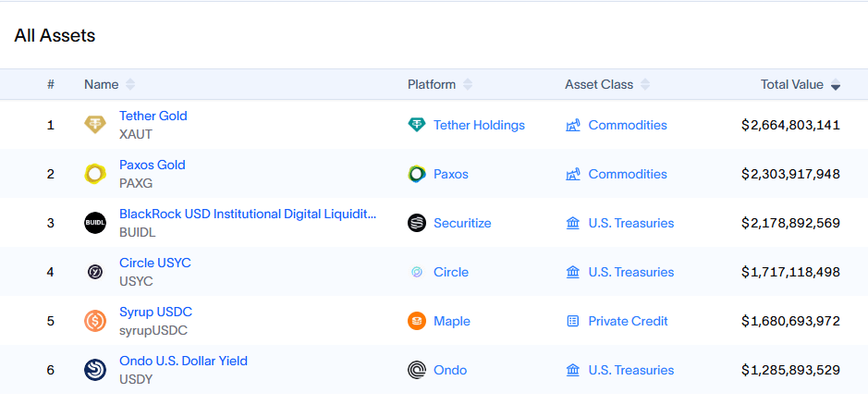Image resolution: width=868 pixels, height=405 pixels.
Task: Sort the table by Platform column arrows
Action: click(x=468, y=85)
